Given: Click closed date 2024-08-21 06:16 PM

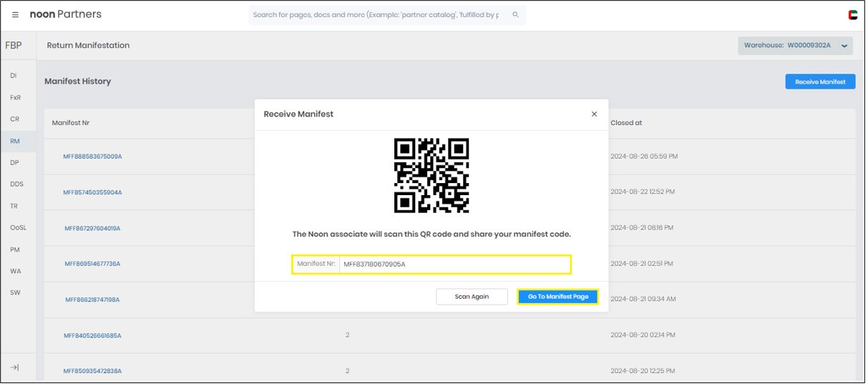Looking at the screenshot, I should pos(642,227).
